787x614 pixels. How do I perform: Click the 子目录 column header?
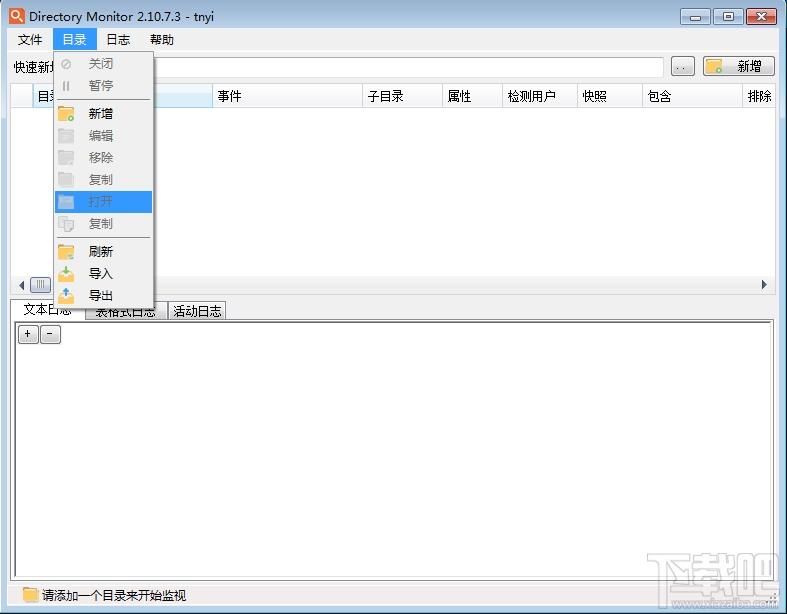(x=402, y=96)
